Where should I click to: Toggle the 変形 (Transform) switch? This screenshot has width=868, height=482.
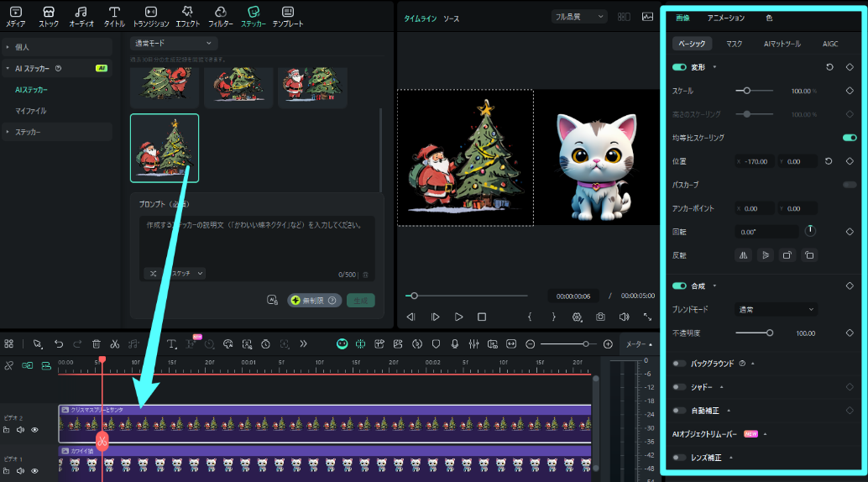[680, 67]
